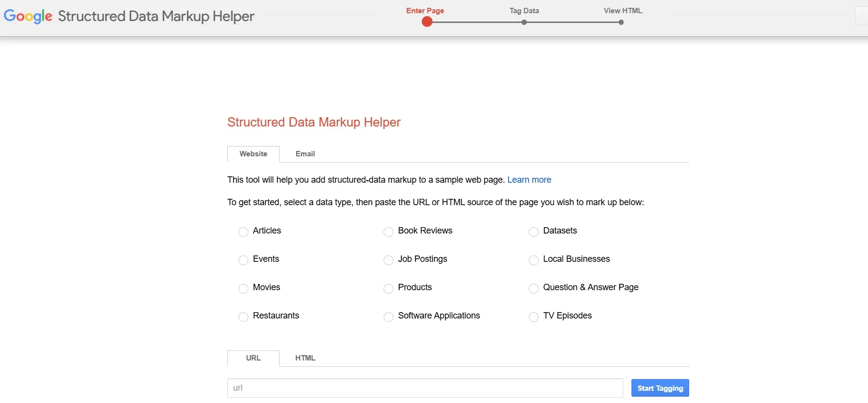Image resolution: width=868 pixels, height=403 pixels.
Task: Pick the Products radio button
Action: [389, 289]
